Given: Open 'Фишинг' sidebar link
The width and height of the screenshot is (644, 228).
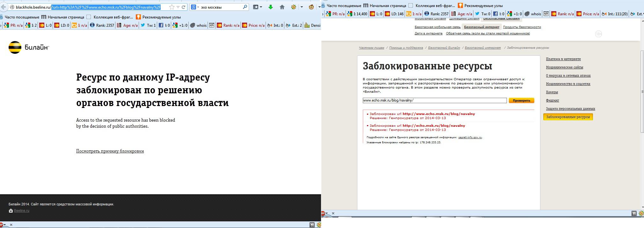Looking at the screenshot, I should click(x=553, y=101).
